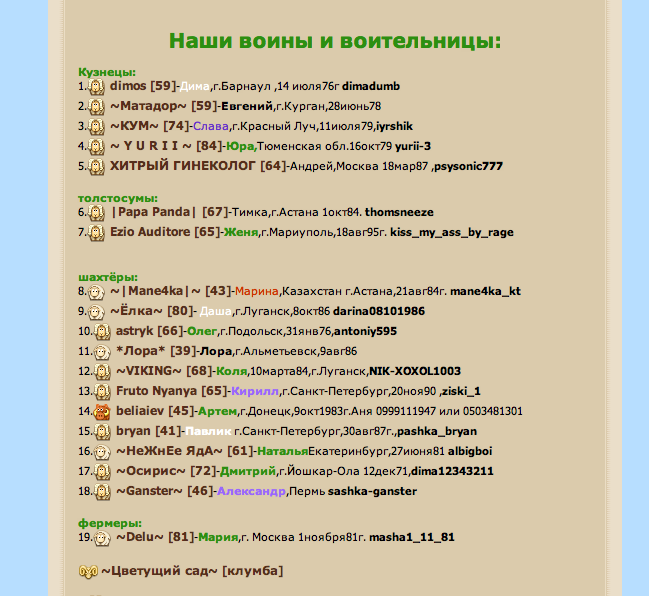Image resolution: width=649 pixels, height=596 pixels.
Task: Click the contact name dimadumb
Action: point(371,86)
